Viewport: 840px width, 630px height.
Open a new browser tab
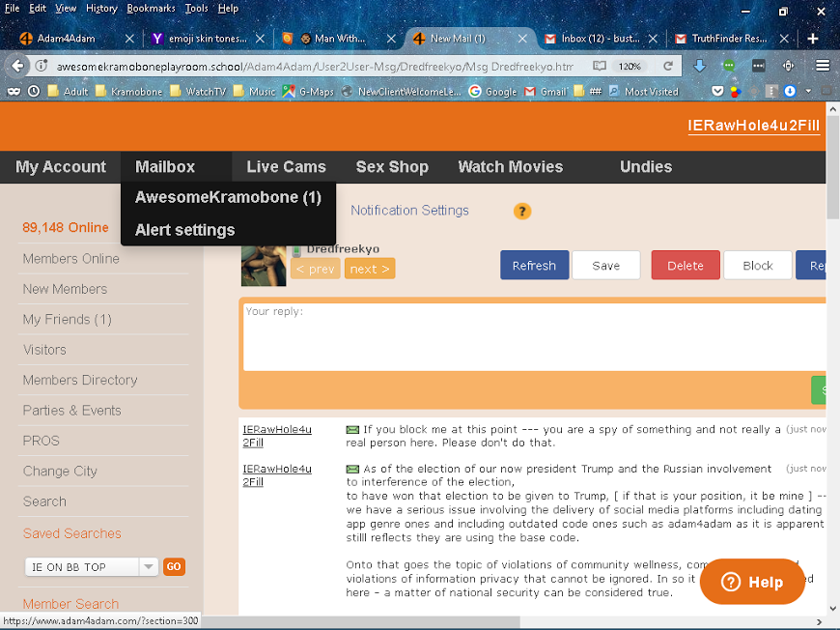813,39
